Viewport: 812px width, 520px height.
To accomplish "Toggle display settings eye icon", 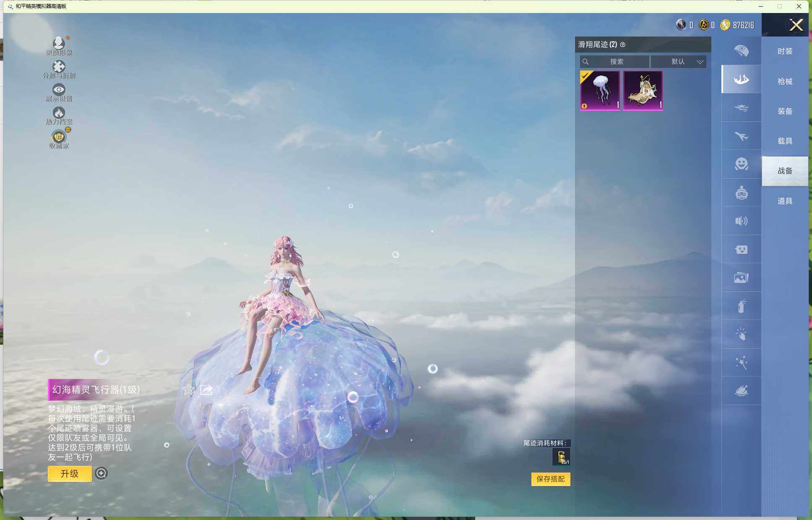I will [x=59, y=89].
